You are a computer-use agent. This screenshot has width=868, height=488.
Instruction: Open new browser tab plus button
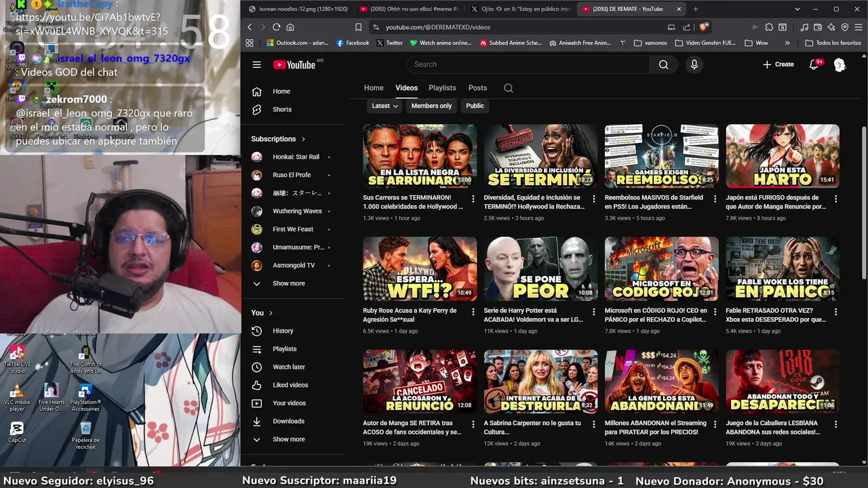tap(695, 9)
